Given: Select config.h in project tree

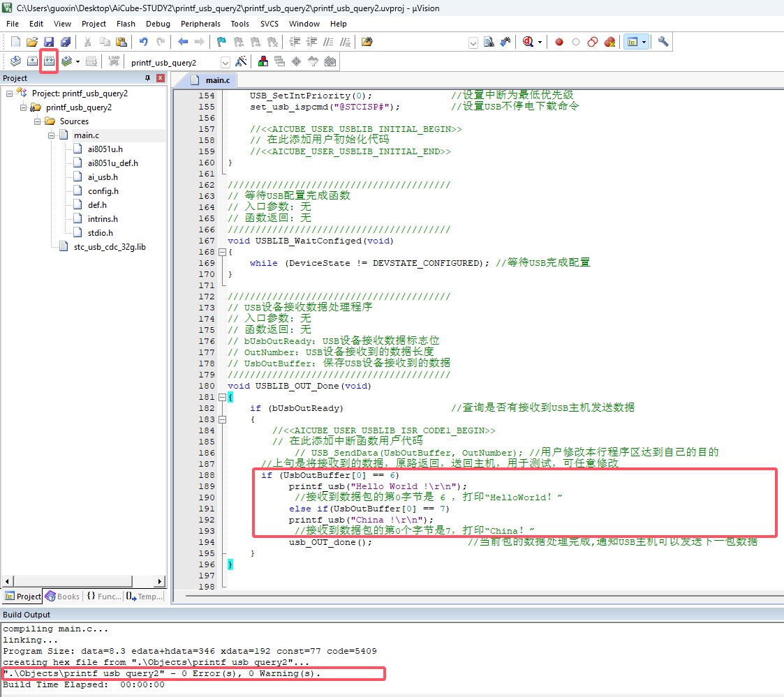Looking at the screenshot, I should 103,191.
